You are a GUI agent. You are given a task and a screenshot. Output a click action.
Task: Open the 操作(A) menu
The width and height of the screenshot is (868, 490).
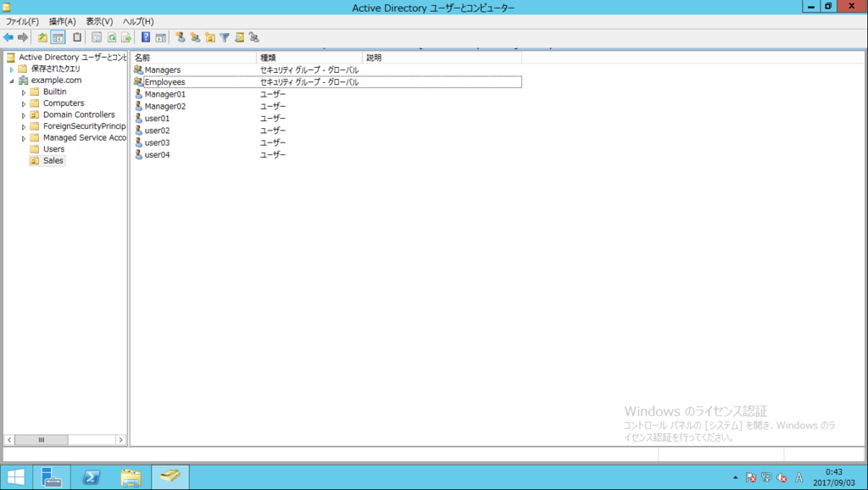click(62, 21)
